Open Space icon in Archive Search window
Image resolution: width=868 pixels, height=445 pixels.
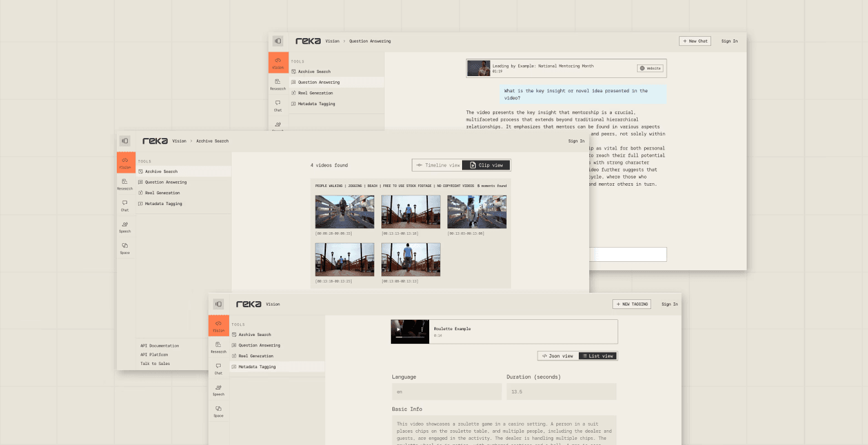click(125, 248)
